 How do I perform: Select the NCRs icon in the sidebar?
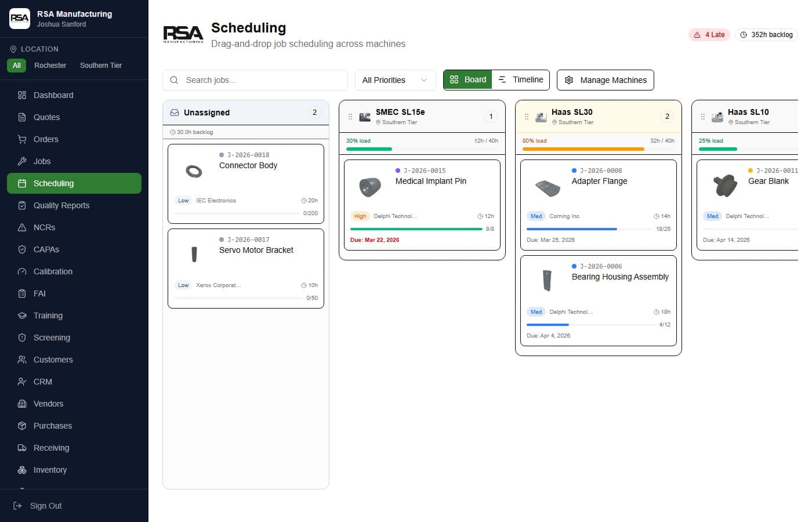[x=21, y=227]
